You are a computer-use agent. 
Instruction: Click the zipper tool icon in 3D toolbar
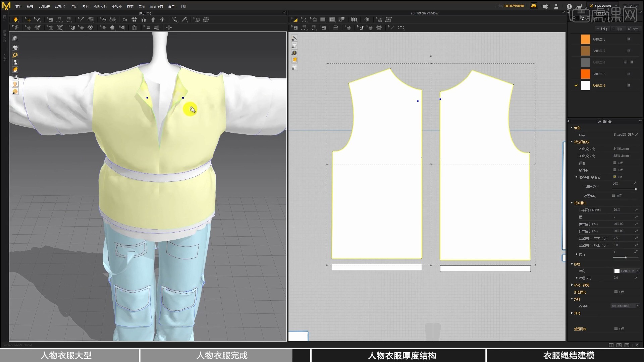(x=134, y=27)
